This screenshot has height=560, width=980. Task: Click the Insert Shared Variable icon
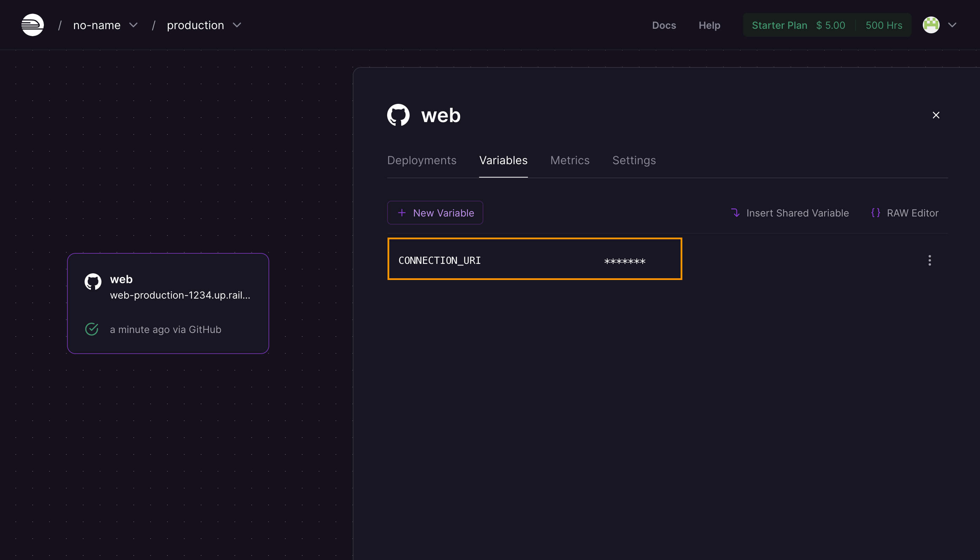pos(735,213)
